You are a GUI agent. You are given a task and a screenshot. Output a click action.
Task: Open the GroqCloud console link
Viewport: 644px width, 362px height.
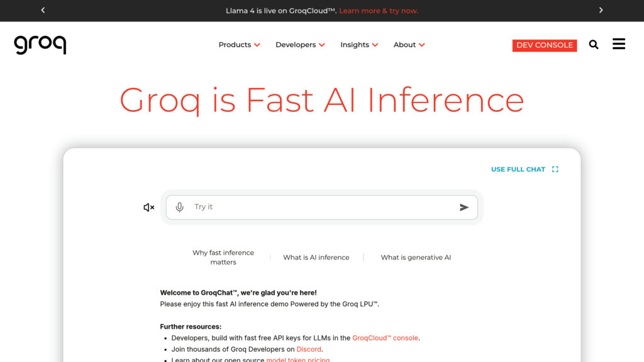click(386, 337)
